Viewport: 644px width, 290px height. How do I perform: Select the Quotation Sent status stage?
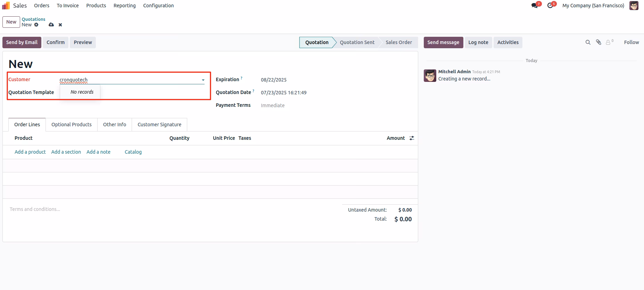[x=357, y=42]
